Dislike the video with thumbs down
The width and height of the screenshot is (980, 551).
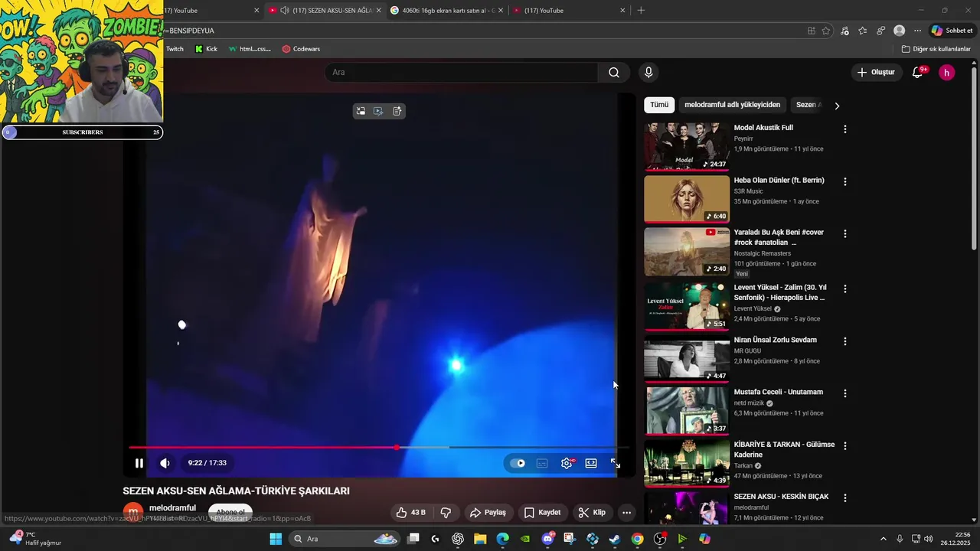pyautogui.click(x=446, y=513)
